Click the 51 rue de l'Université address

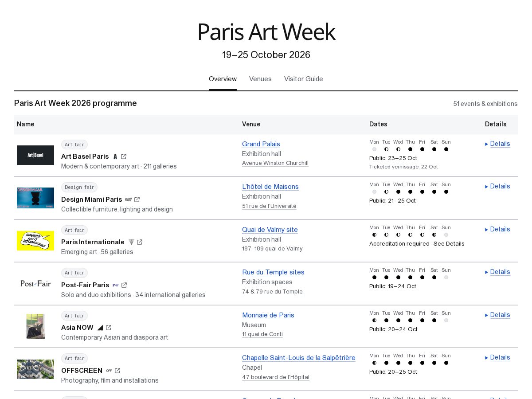269,206
